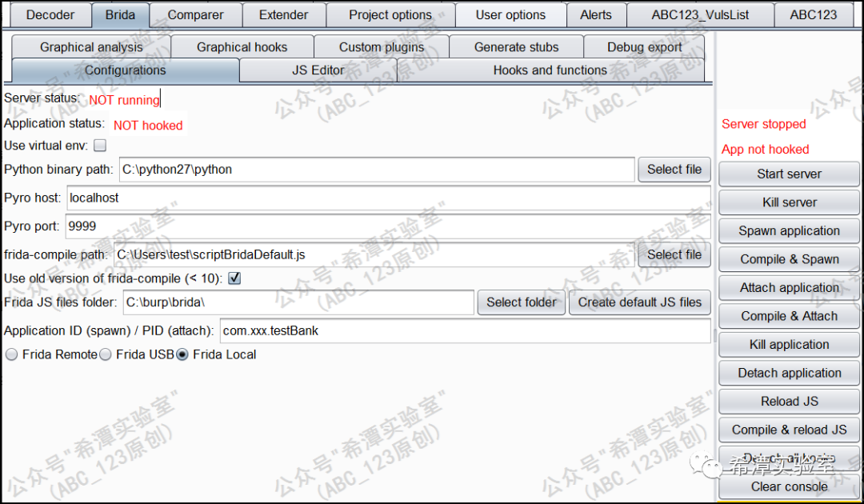Image resolution: width=864 pixels, height=504 pixels.
Task: Go to the Decoder tab
Action: pos(50,14)
